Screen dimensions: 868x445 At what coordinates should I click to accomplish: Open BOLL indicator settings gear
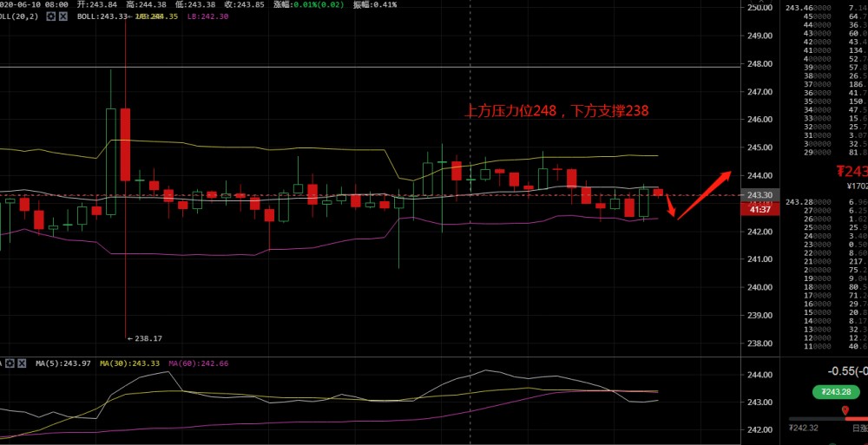pos(52,16)
